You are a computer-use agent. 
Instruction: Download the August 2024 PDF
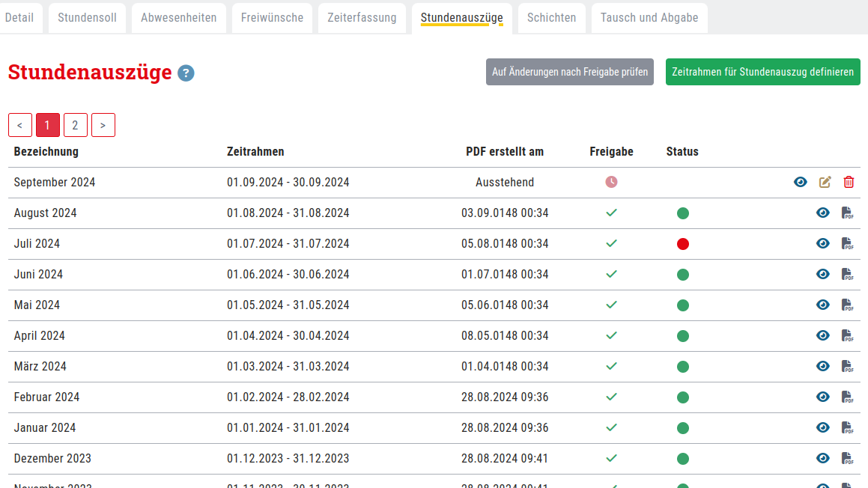click(847, 213)
